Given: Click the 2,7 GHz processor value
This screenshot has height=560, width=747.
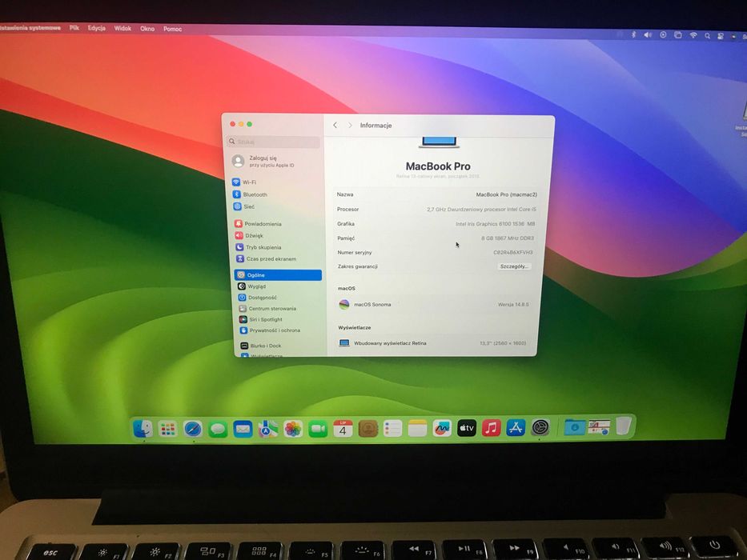Looking at the screenshot, I should coord(481,209).
